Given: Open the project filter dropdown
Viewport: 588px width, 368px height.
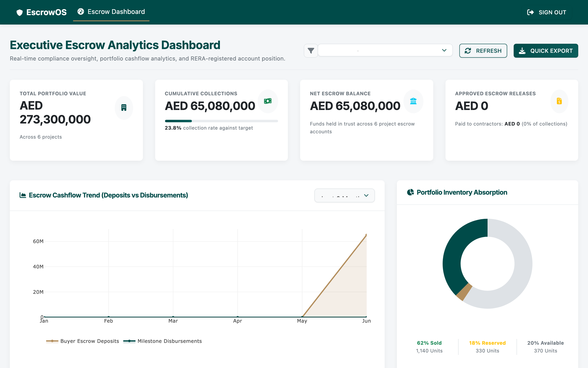Looking at the screenshot, I should point(385,50).
